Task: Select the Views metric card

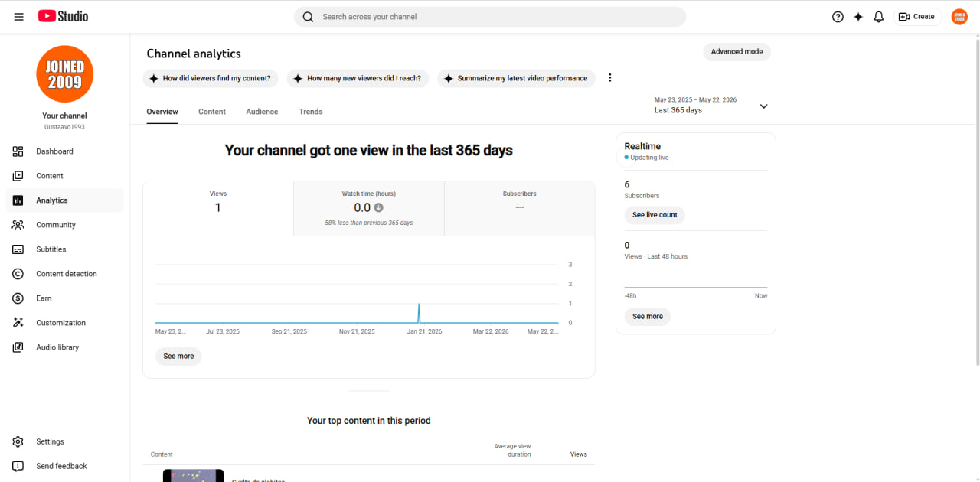Action: coord(218,208)
